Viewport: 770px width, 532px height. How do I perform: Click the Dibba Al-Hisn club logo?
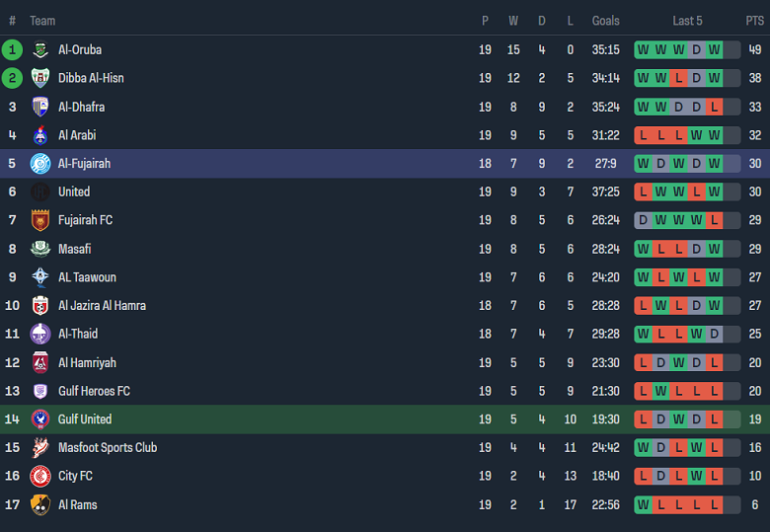pos(40,78)
